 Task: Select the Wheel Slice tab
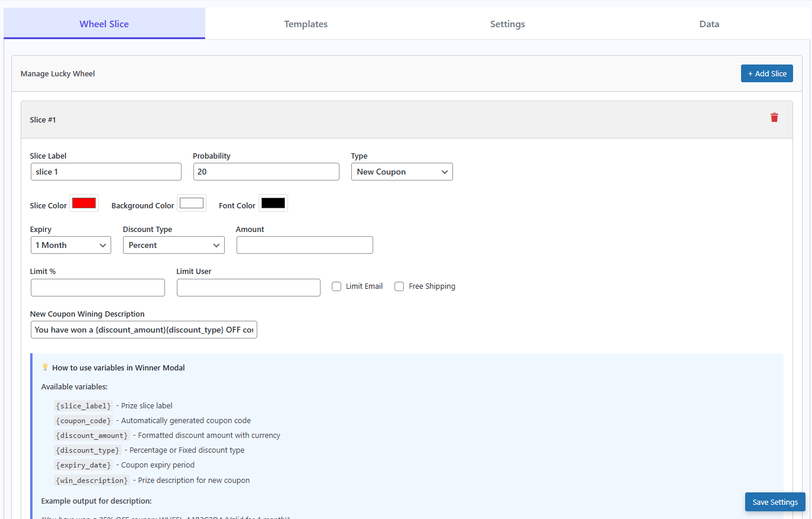click(x=104, y=24)
